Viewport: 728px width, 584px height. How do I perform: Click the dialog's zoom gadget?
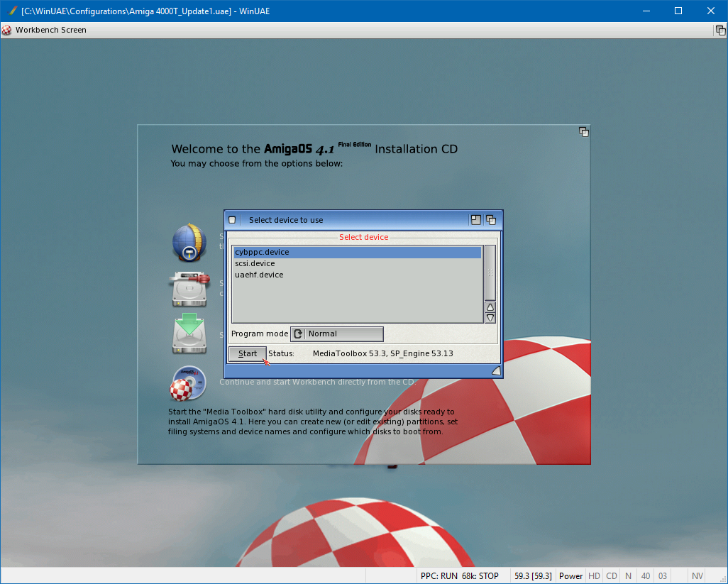[476, 220]
